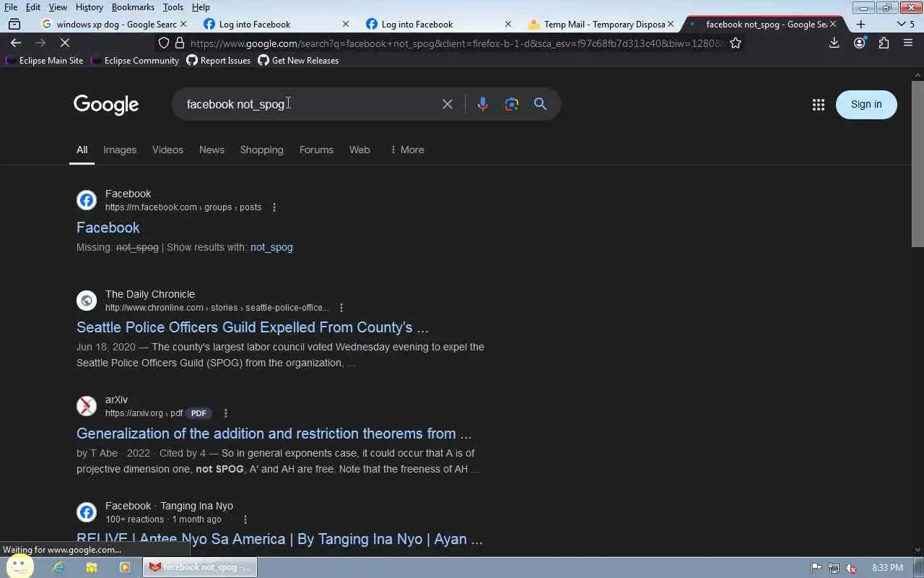Click the padlock site security icon
The width and height of the screenshot is (924, 578).
click(181, 43)
